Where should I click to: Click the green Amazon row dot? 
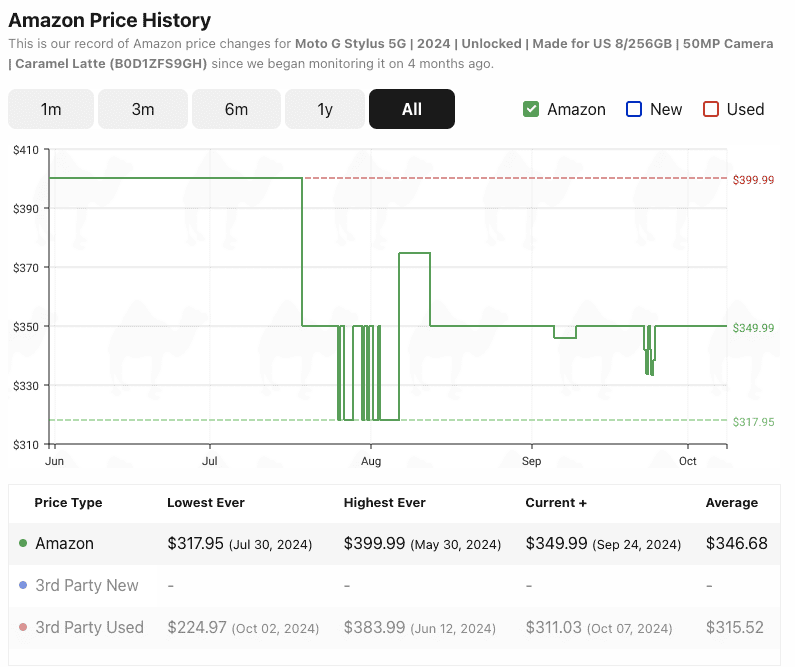coord(23,544)
